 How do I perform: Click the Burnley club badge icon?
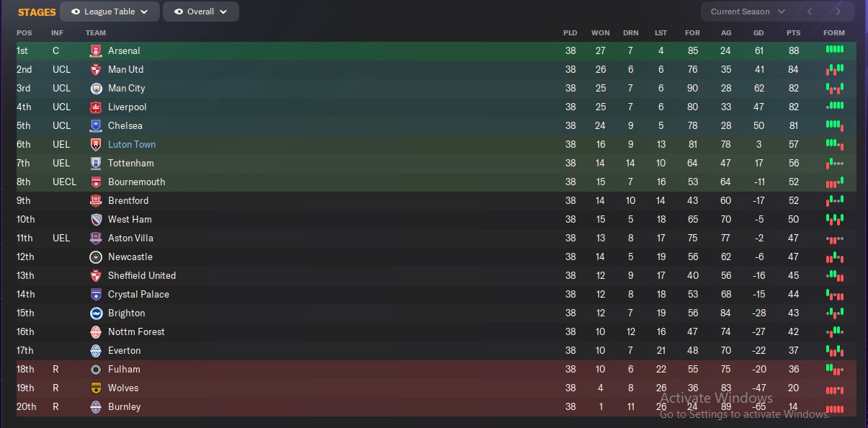[x=96, y=407]
